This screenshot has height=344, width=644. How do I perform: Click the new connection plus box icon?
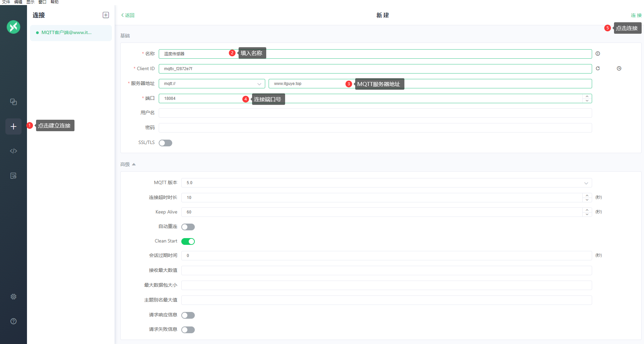pyautogui.click(x=106, y=15)
